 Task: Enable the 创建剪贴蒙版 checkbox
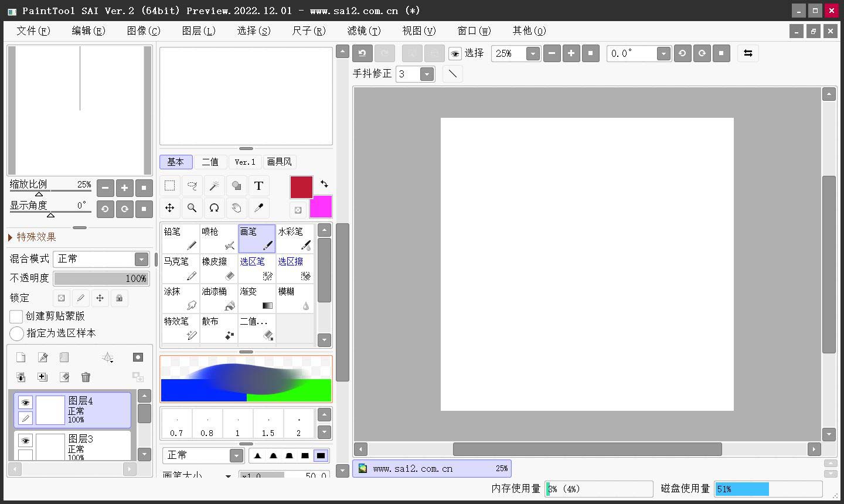[16, 316]
